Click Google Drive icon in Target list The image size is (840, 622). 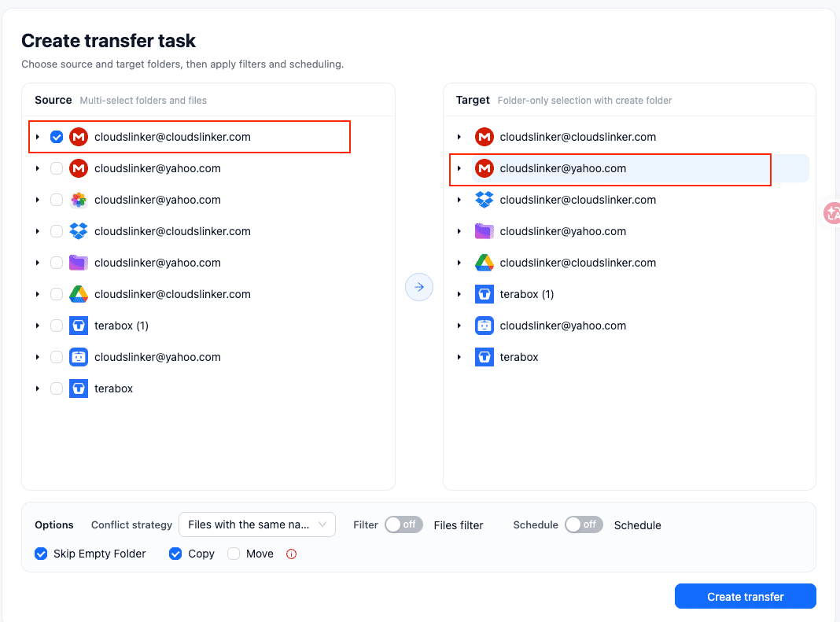(484, 263)
